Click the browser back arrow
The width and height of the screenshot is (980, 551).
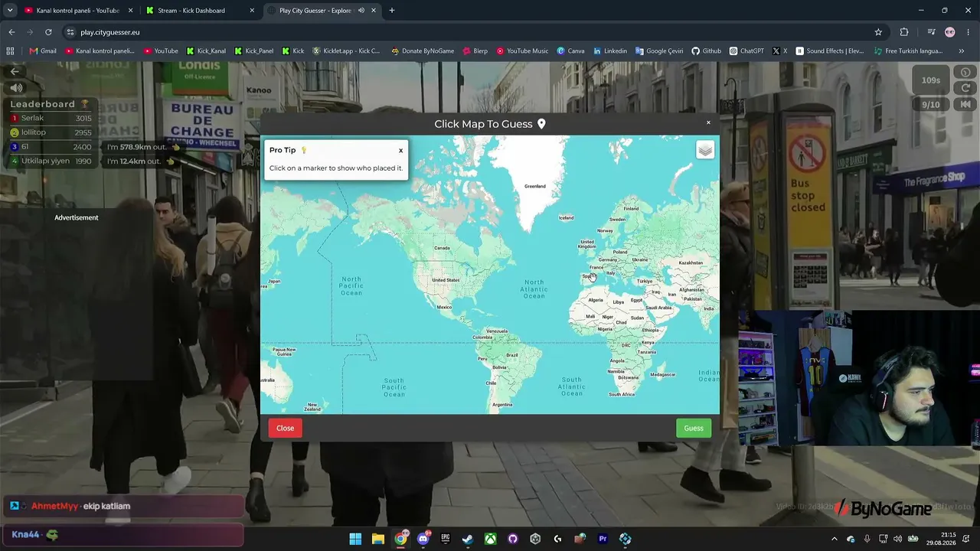coord(11,32)
